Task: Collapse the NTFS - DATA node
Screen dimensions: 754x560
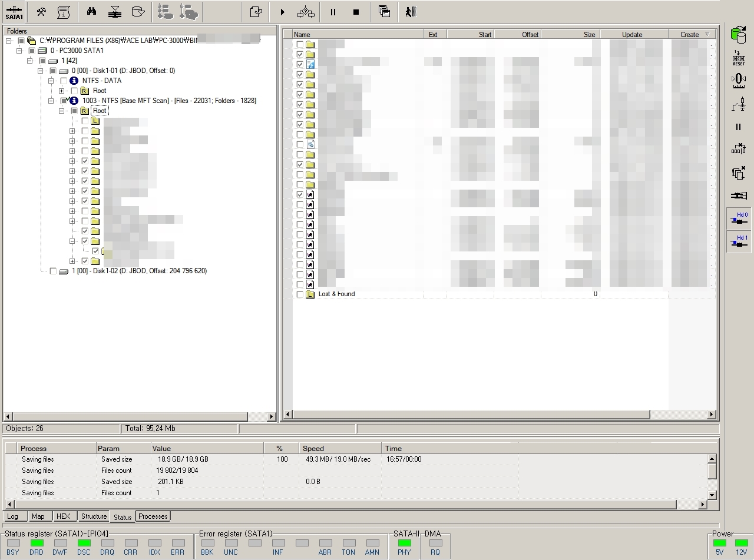Action: coord(51,81)
